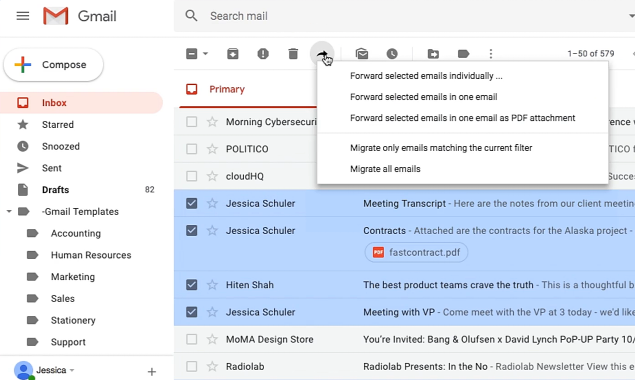
Task: Open the You're Invited Bang & Olufsen email
Action: [499, 339]
